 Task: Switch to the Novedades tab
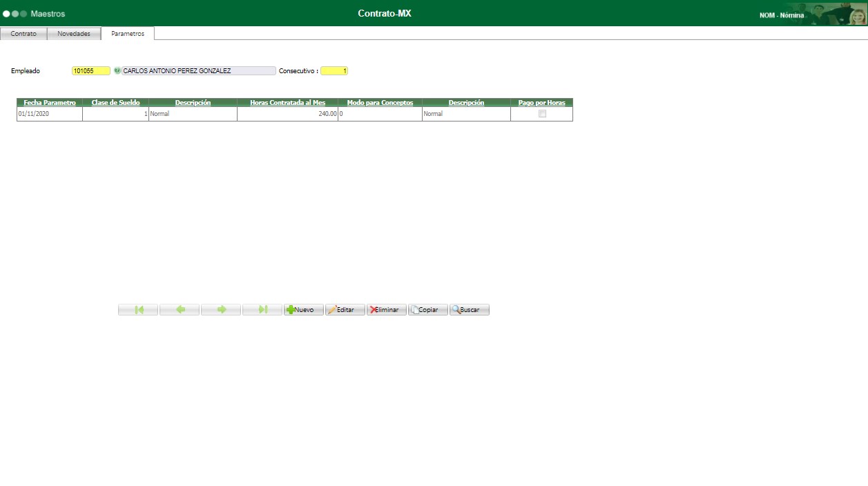[x=74, y=33]
